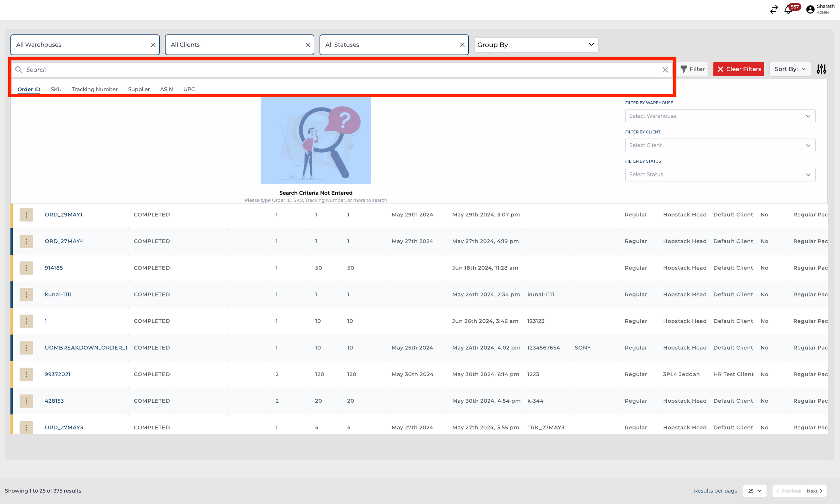This screenshot has width=840, height=504.
Task: Click the three-dot menu icon for ORD_29MAY1
Action: [x=26, y=214]
